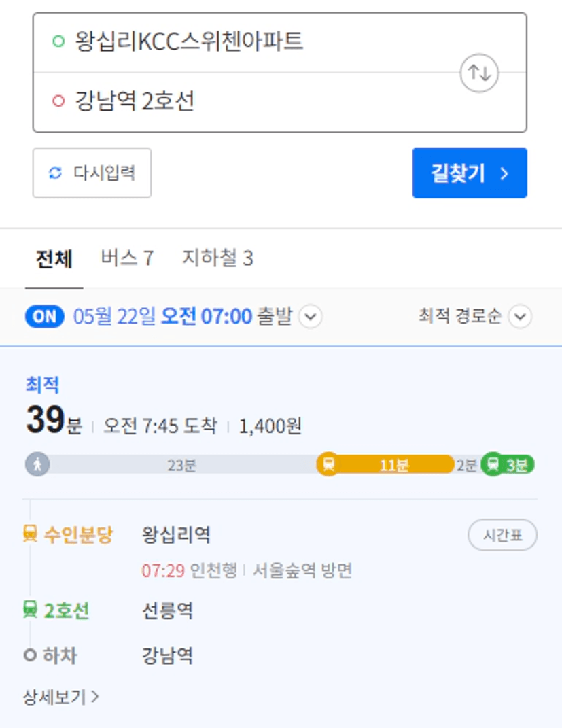This screenshot has width=562, height=728.
Task: Click the green subway icon on route bar
Action: pos(493,464)
